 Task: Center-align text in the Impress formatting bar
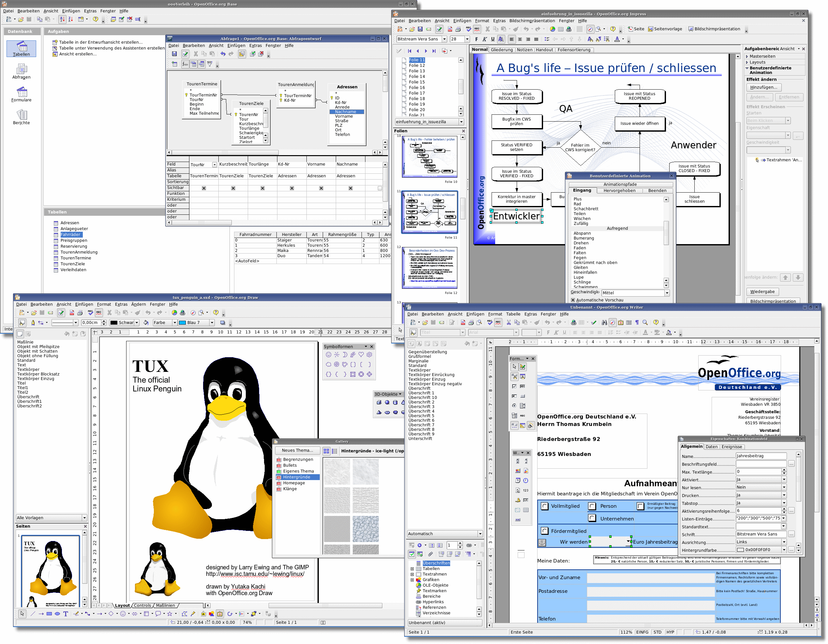pyautogui.click(x=520, y=39)
